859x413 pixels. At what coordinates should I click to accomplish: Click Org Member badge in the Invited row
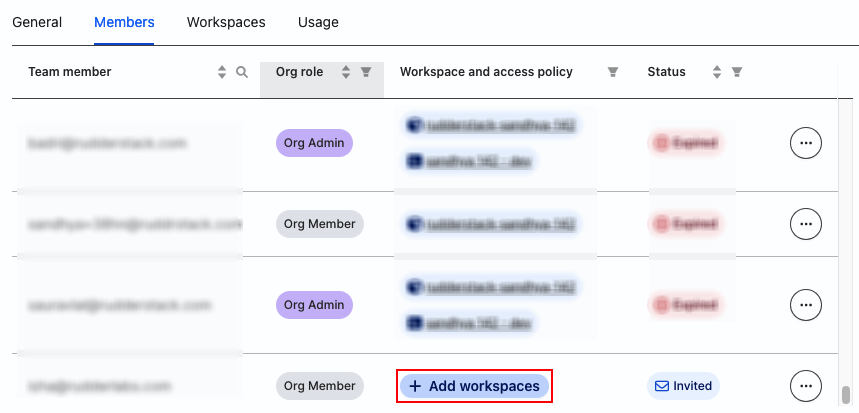320,386
